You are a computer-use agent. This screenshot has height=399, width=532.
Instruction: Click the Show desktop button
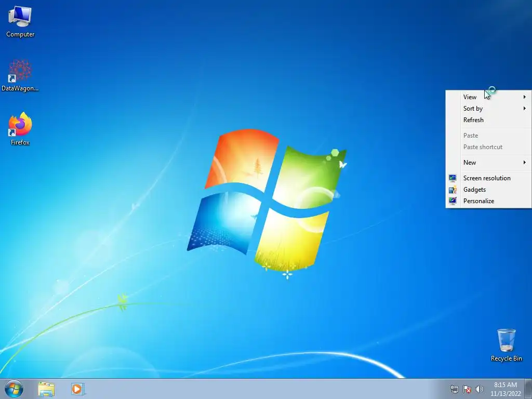pos(528,389)
